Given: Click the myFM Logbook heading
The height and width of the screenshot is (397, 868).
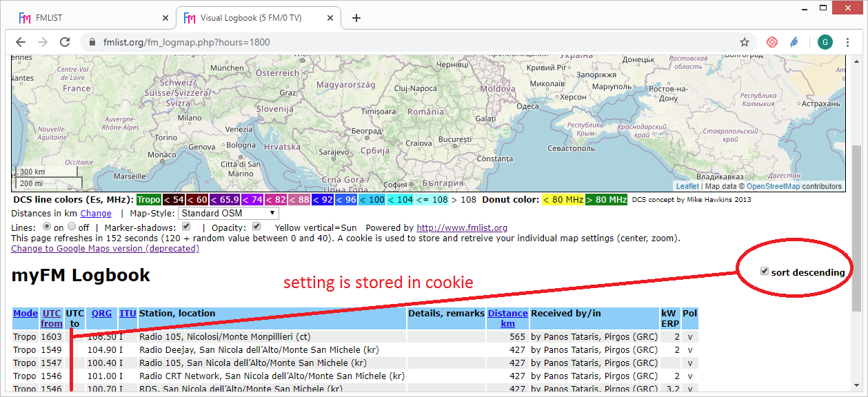Looking at the screenshot, I should point(81,276).
